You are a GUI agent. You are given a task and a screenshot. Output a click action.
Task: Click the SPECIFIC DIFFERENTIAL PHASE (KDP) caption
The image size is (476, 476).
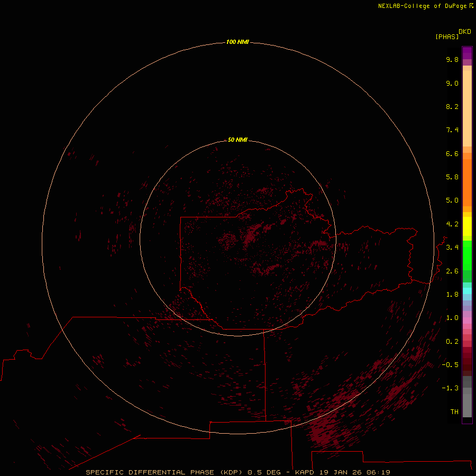165,472
